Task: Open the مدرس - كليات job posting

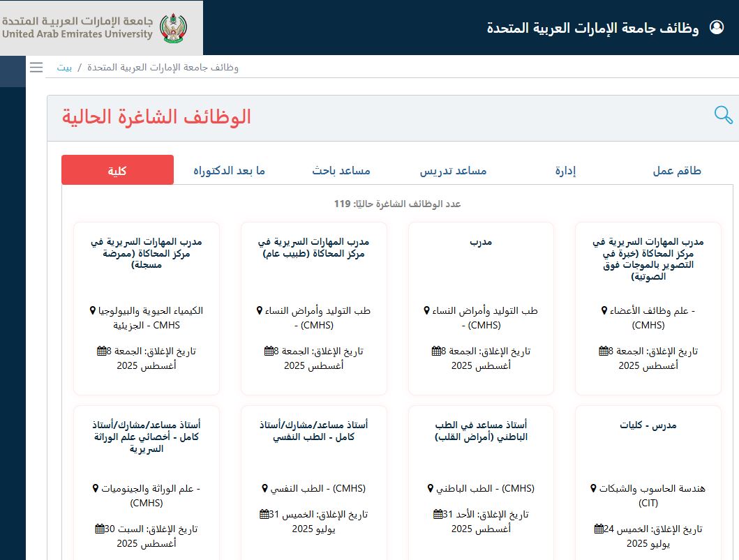Action: coord(648,425)
